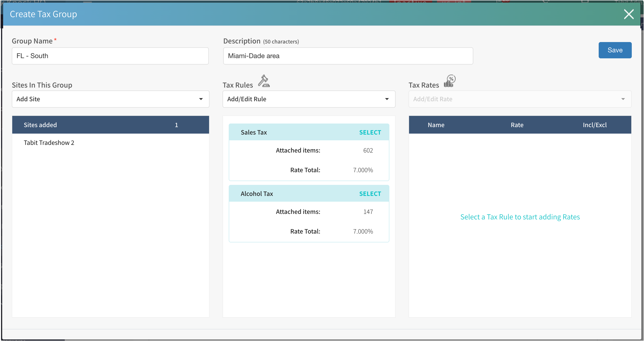
Task: Click the Rate column header
Action: (517, 125)
